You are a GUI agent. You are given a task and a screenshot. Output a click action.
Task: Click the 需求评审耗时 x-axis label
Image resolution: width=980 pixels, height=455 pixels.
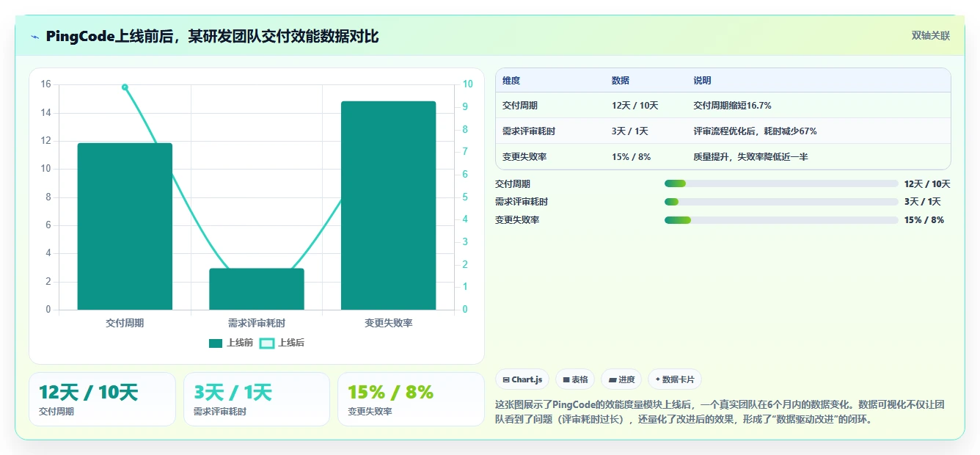pos(257,323)
